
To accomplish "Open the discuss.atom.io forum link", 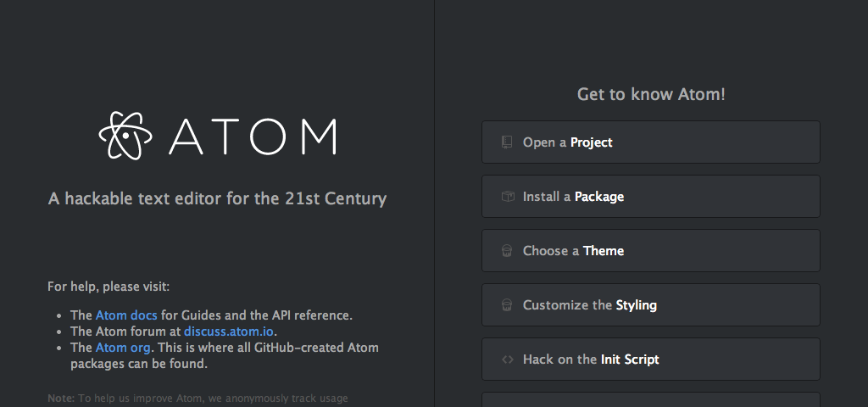I will pyautogui.click(x=229, y=332).
